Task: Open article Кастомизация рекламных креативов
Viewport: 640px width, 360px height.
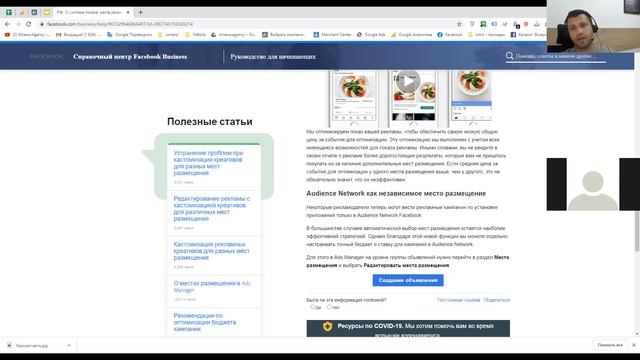Action: coord(211,251)
